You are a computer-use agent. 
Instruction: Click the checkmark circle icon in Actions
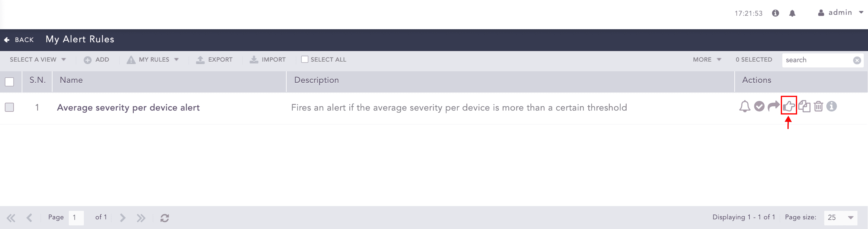(x=759, y=107)
